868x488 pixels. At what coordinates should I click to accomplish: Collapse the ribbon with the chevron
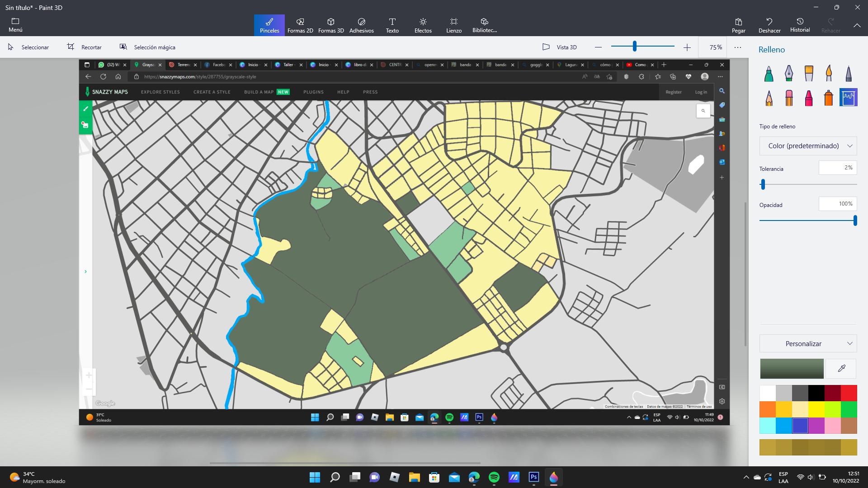(x=857, y=26)
